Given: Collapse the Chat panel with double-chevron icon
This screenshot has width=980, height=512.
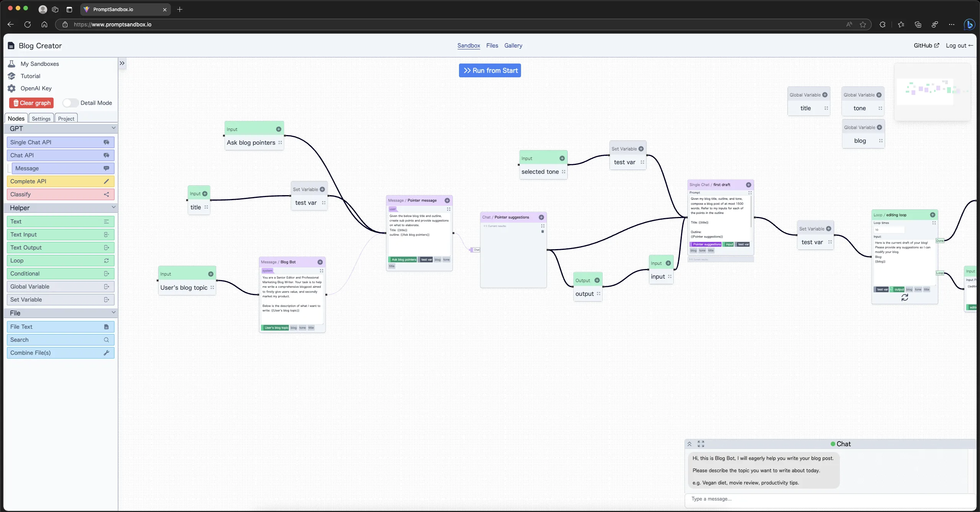Looking at the screenshot, I should tap(689, 444).
